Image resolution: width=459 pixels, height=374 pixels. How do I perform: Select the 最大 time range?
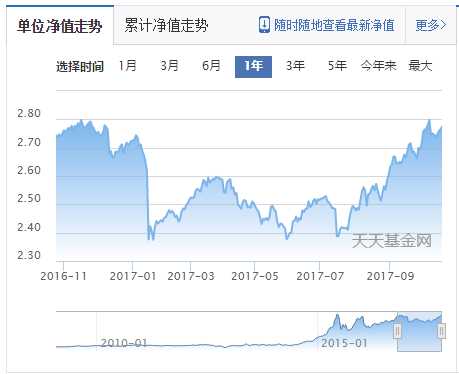pyautogui.click(x=420, y=66)
